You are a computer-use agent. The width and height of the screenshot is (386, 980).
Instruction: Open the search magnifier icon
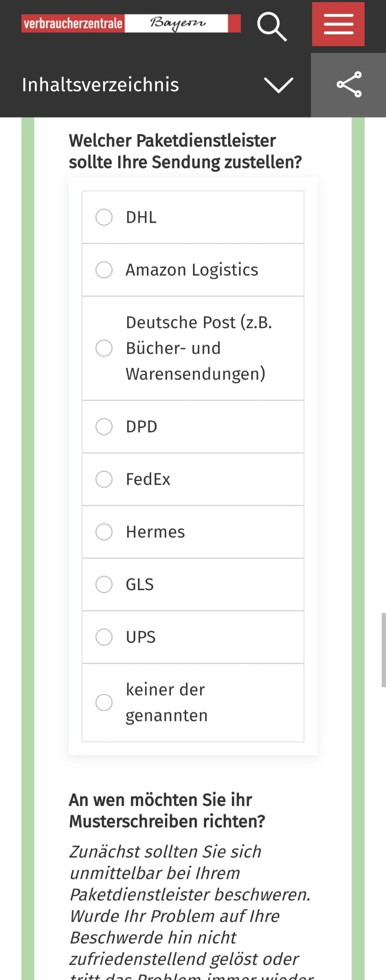pos(272,26)
